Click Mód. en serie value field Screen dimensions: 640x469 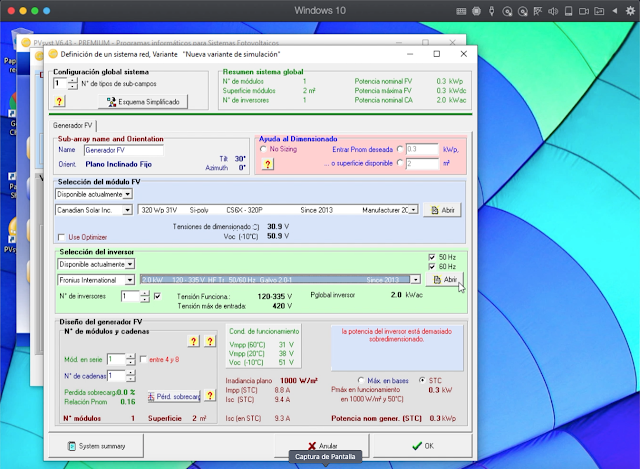coord(116,359)
